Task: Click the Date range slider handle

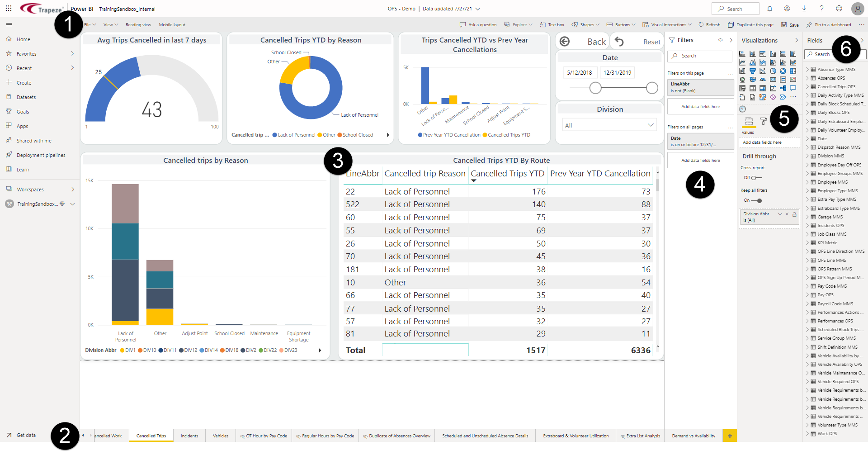Action: [x=595, y=88]
